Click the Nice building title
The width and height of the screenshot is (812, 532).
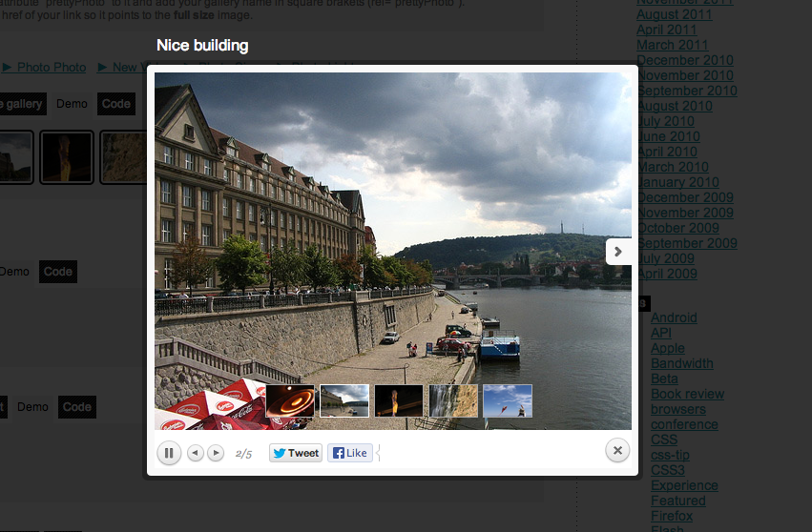(202, 46)
